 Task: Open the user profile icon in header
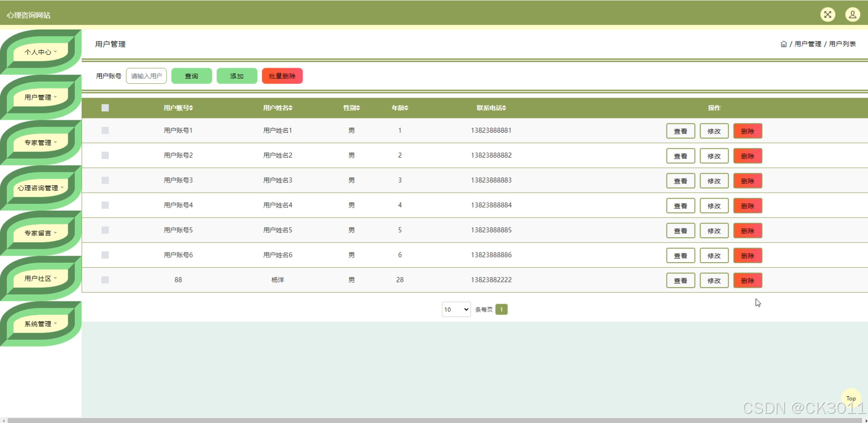(x=852, y=14)
